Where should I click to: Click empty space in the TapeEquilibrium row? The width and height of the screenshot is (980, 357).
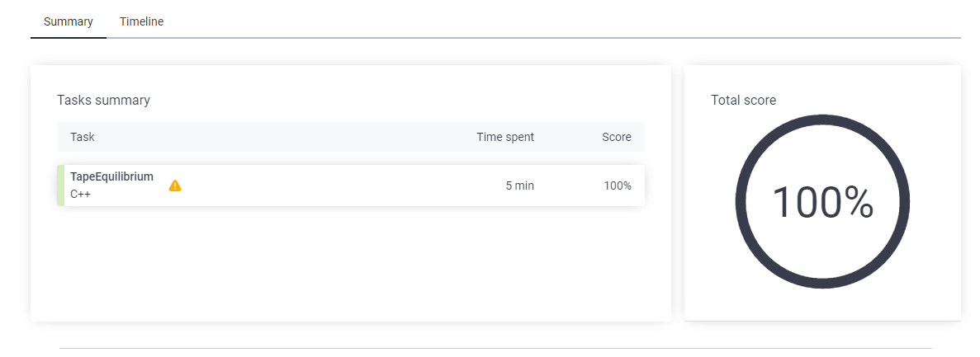coord(343,186)
